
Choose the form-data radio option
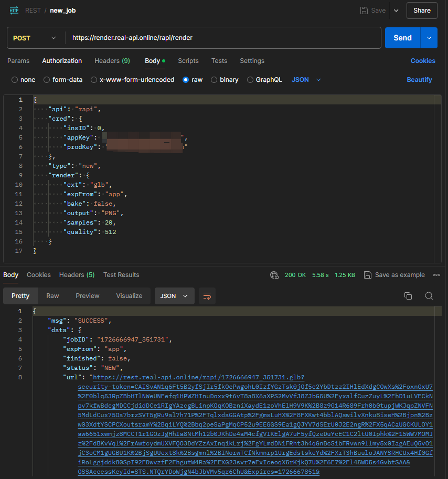coord(47,80)
